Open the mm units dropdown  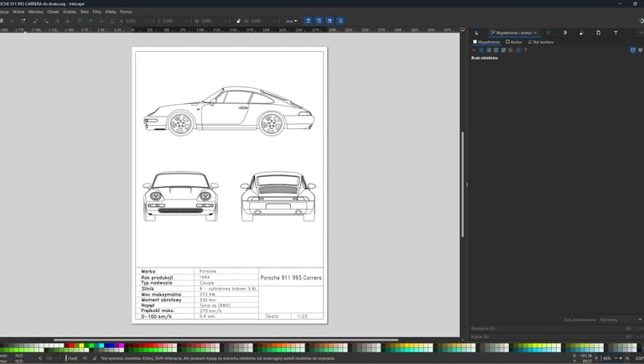coord(290,20)
